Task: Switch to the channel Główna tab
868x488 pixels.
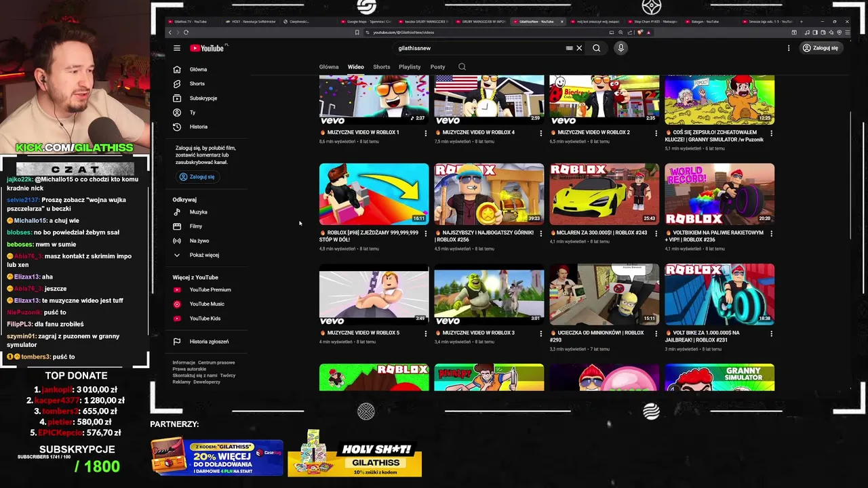Action: pos(329,67)
